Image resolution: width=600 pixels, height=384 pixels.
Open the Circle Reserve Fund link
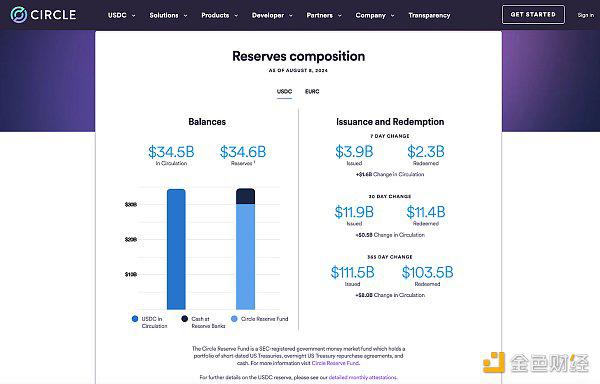335,363
